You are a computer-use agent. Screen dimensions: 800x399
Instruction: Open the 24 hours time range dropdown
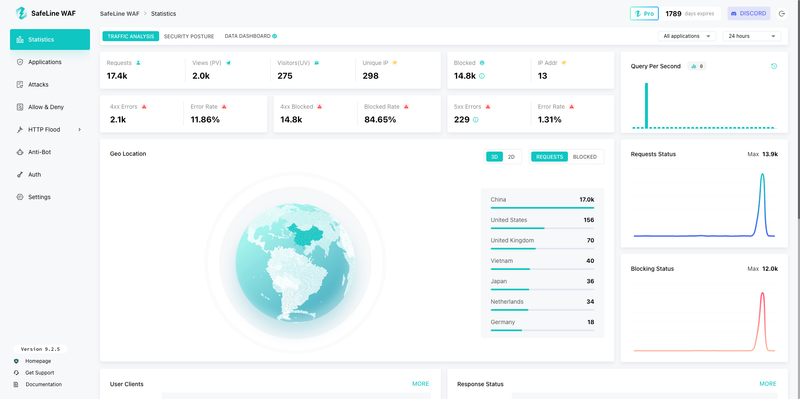pyautogui.click(x=752, y=36)
